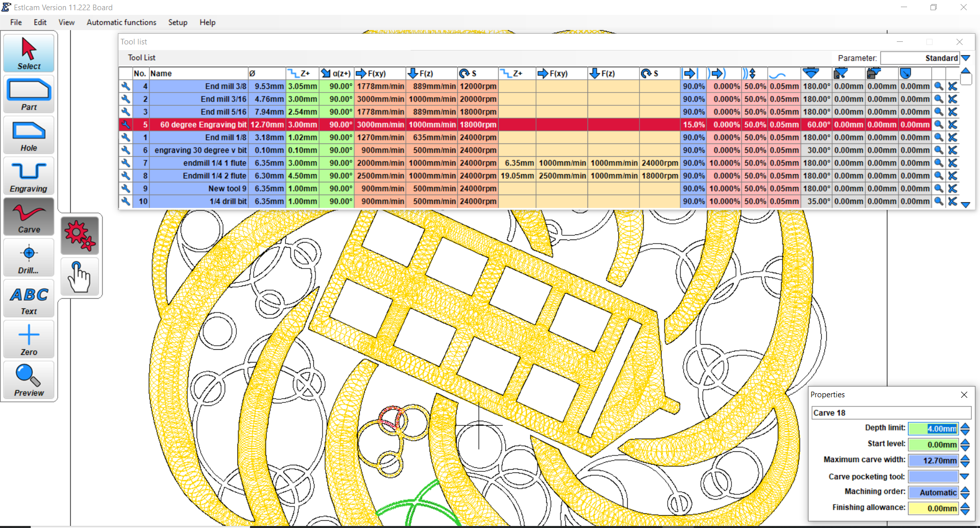
Task: Adjust Finishing allowance stepper arrows
Action: click(x=965, y=508)
